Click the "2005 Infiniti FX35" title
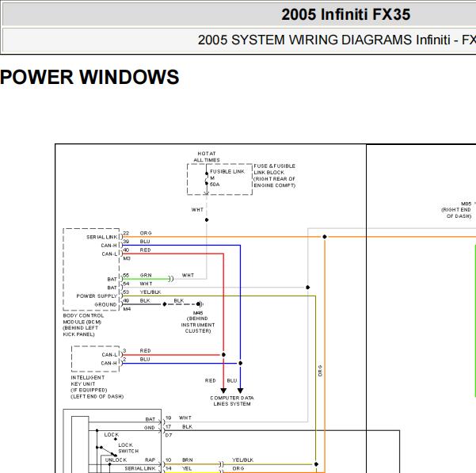Image resolution: width=476 pixels, height=473 pixels. (345, 14)
